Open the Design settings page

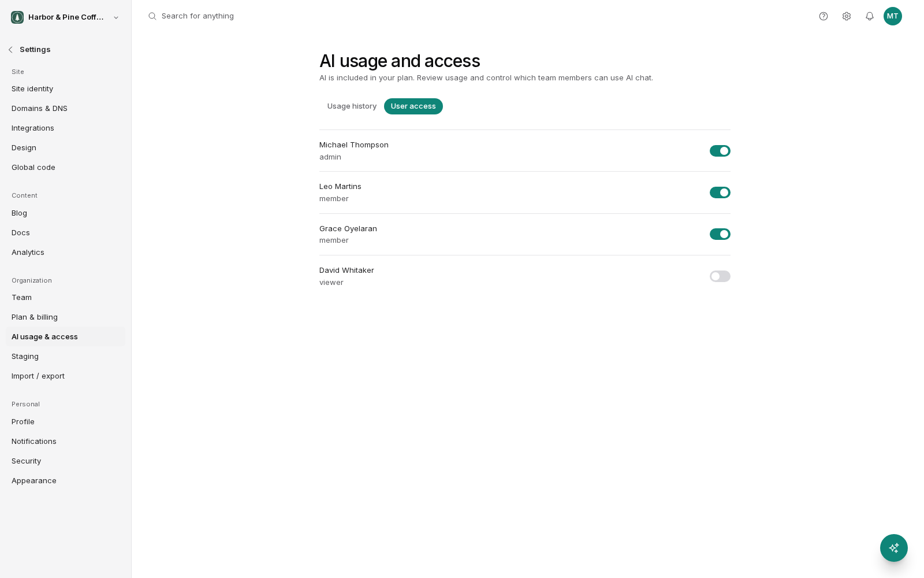pyautogui.click(x=65, y=148)
